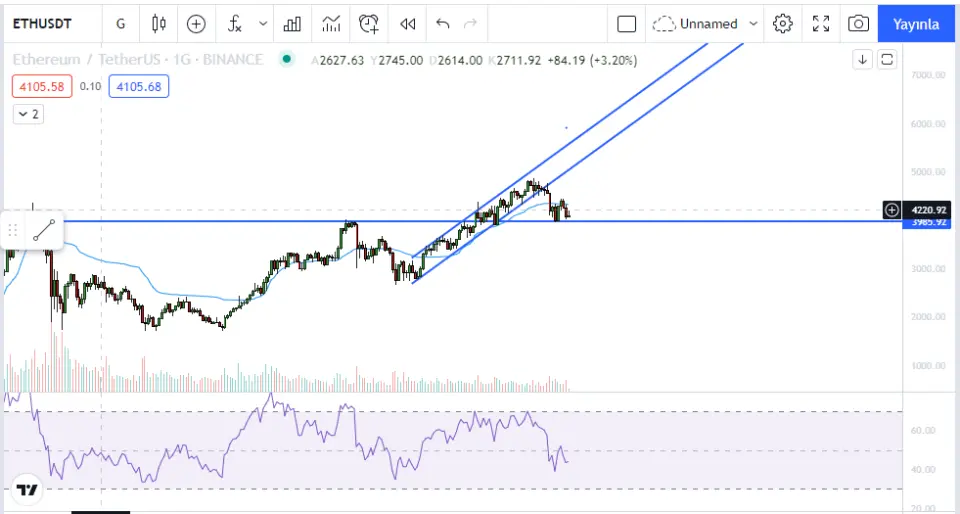Viewport: 960px width, 514px height.
Task: Undo the last chart action
Action: click(443, 23)
